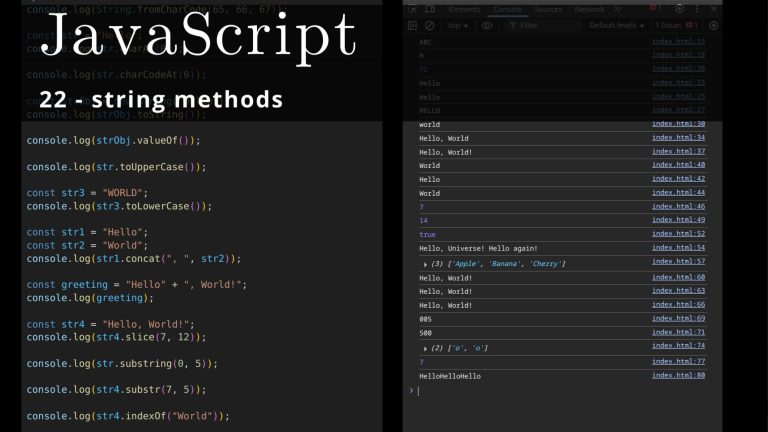Select the console output 'HelloHelloHello'
This screenshot has height=432, width=768.
(450, 376)
